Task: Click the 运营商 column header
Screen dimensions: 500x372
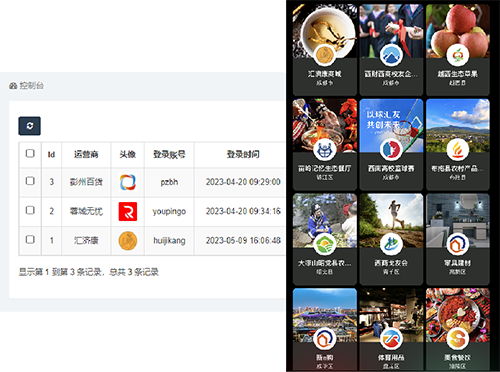Action: click(86, 155)
